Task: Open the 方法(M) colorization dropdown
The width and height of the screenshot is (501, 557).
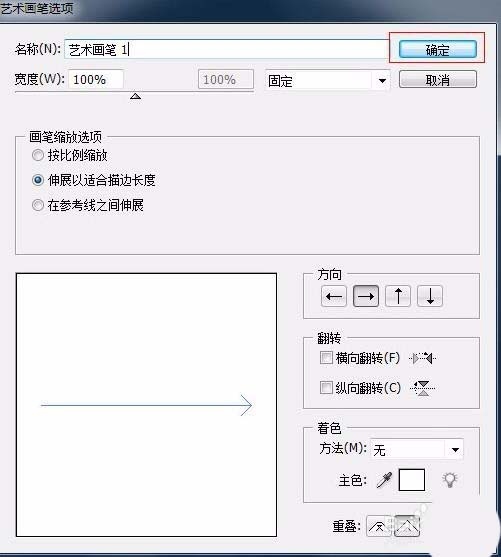Action: click(417, 450)
